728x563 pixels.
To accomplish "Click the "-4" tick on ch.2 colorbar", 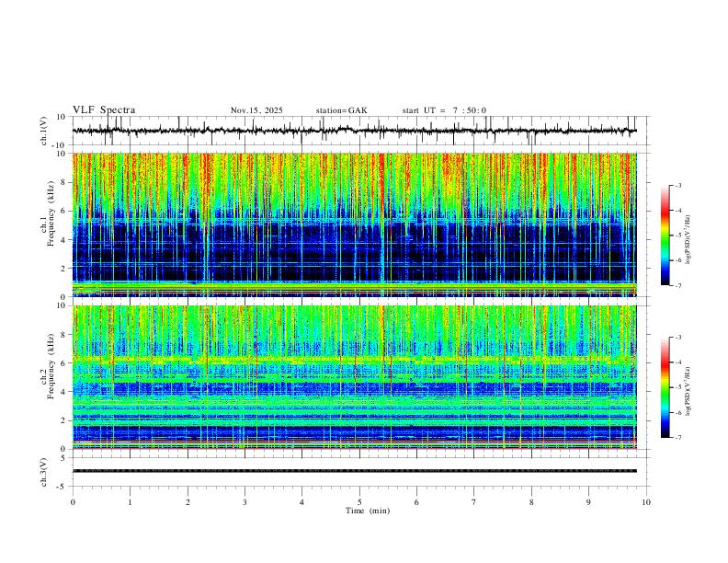I will [678, 362].
